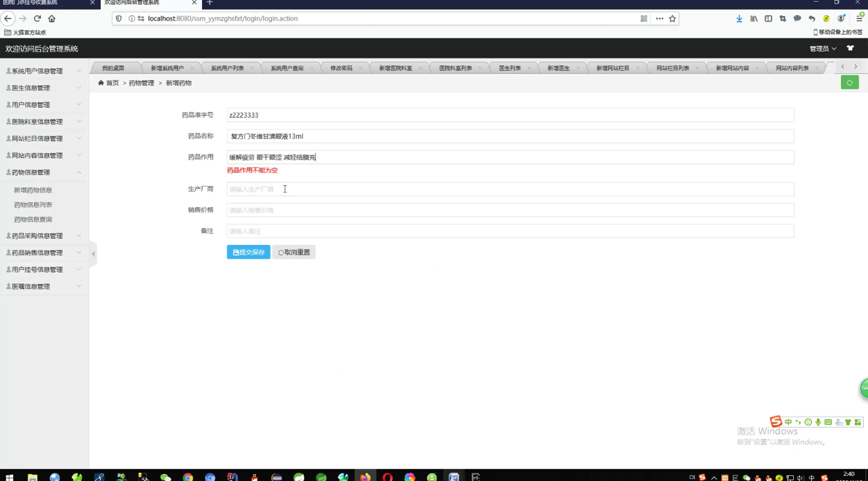Click 药物管理 breadcrumb link
Image resolution: width=868 pixels, height=481 pixels.
tap(142, 83)
